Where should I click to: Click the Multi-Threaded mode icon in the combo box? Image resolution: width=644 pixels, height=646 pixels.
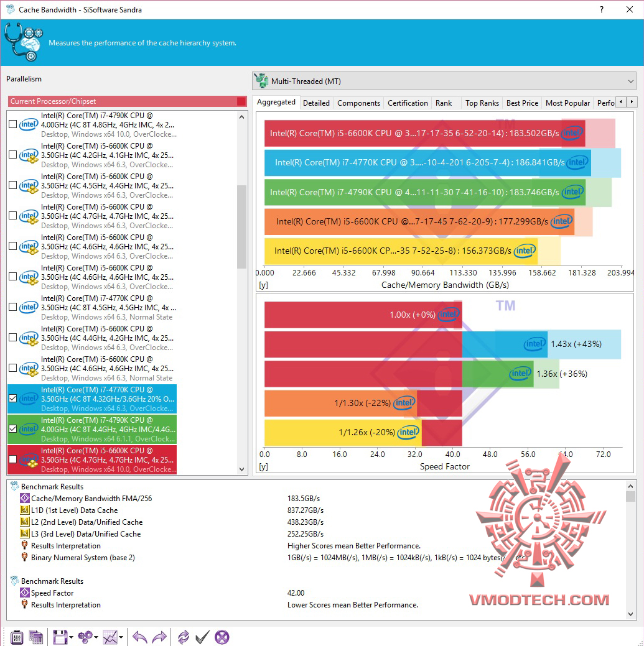[261, 81]
